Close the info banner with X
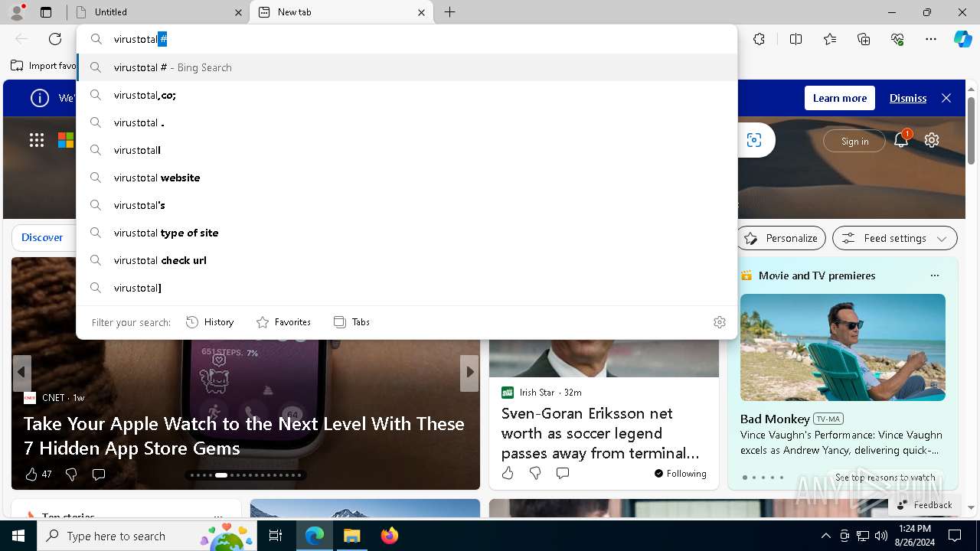The width and height of the screenshot is (980, 551). coord(946,98)
